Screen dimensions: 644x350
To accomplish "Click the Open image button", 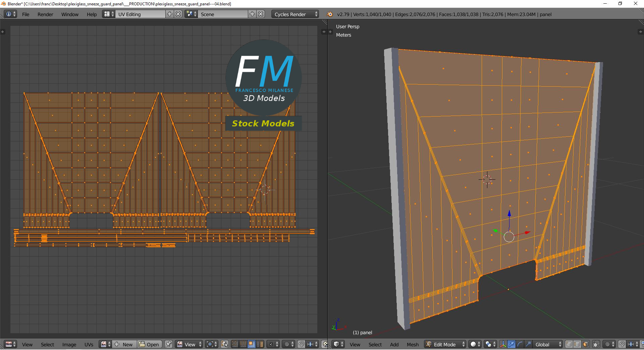I will click(149, 344).
